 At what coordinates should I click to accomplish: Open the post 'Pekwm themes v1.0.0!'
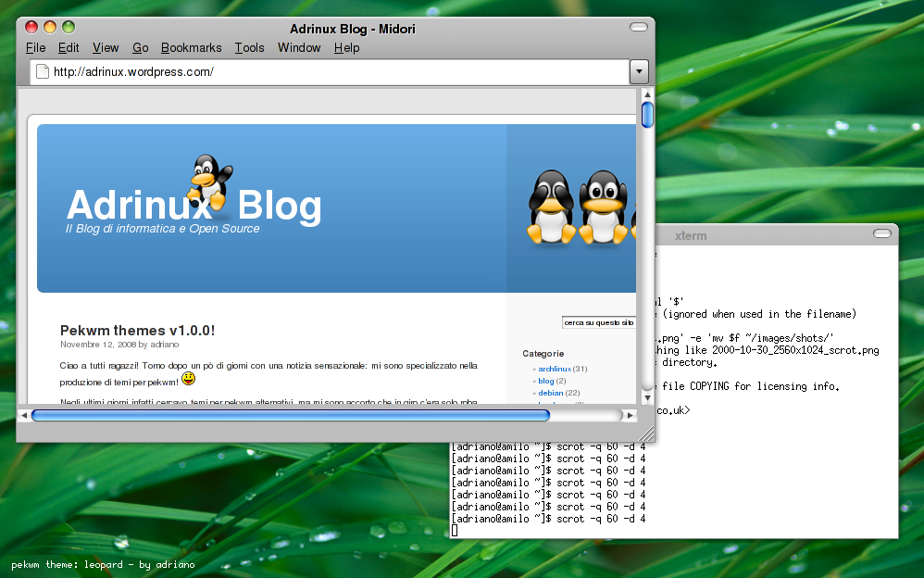(x=137, y=331)
